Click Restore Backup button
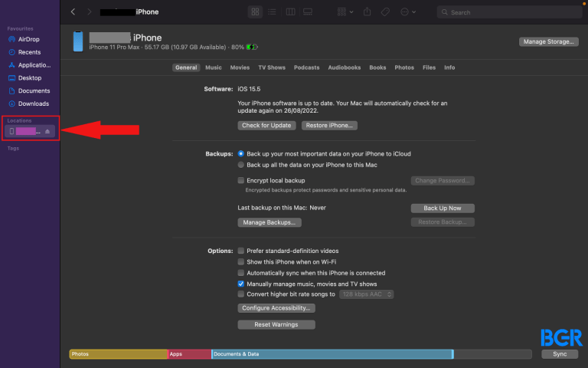The image size is (588, 368). point(443,222)
